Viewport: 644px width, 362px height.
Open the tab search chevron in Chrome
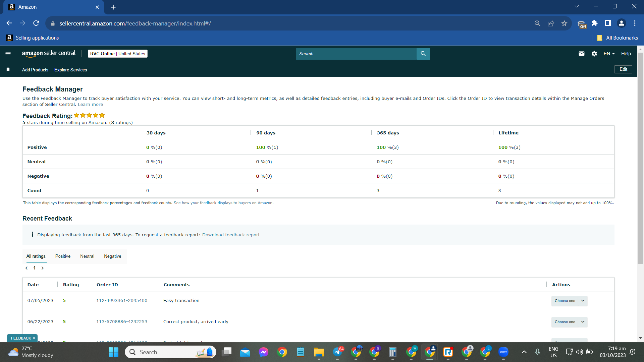coord(577,6)
